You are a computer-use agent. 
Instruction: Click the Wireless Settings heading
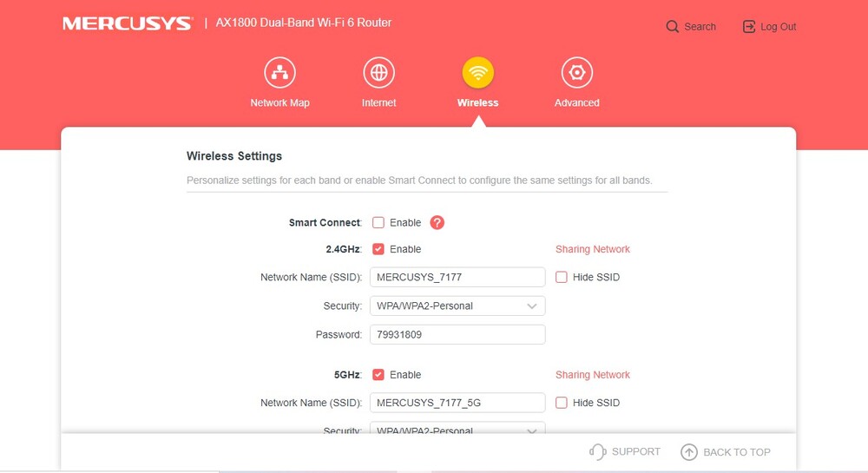pyautogui.click(x=234, y=156)
